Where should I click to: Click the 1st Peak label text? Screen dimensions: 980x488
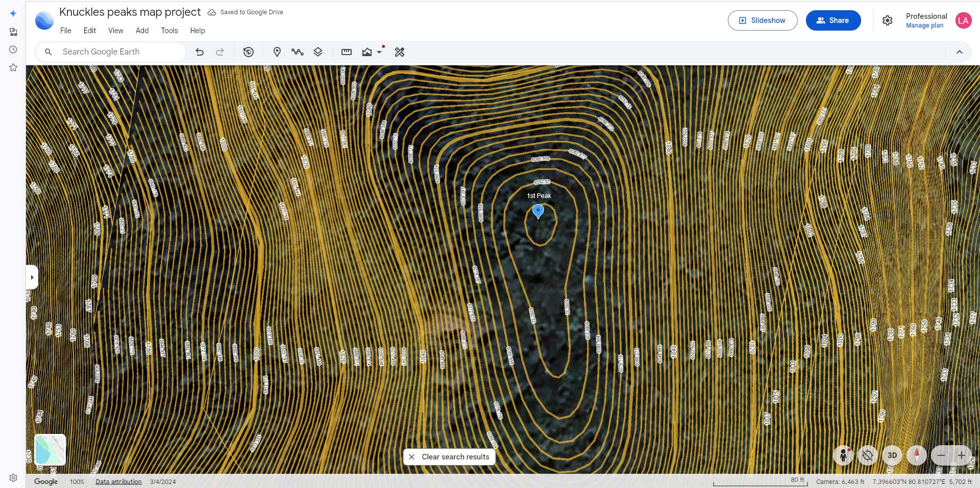coord(539,196)
